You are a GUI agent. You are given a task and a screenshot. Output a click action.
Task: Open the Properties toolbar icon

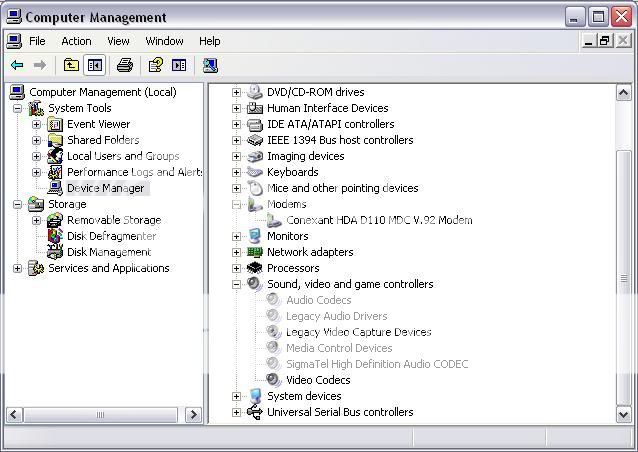tap(155, 66)
